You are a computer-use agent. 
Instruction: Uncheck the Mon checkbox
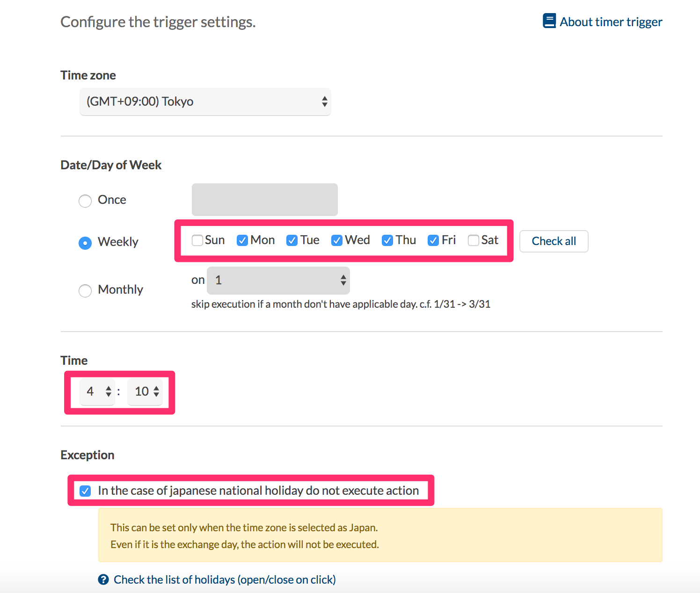point(242,240)
